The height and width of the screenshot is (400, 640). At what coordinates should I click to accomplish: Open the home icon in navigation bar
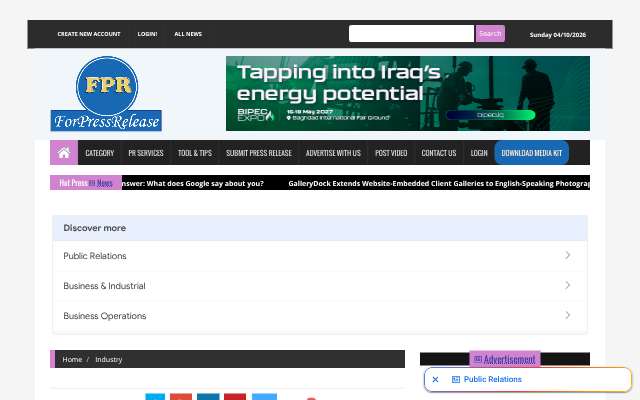pyautogui.click(x=64, y=153)
